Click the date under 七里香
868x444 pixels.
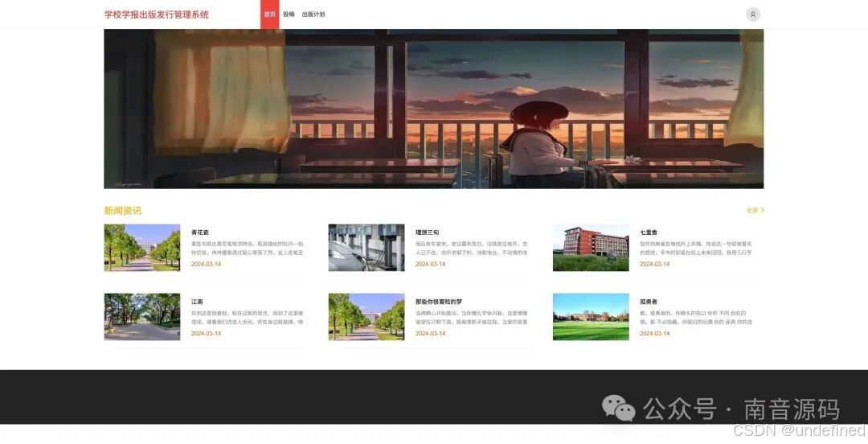click(x=655, y=264)
